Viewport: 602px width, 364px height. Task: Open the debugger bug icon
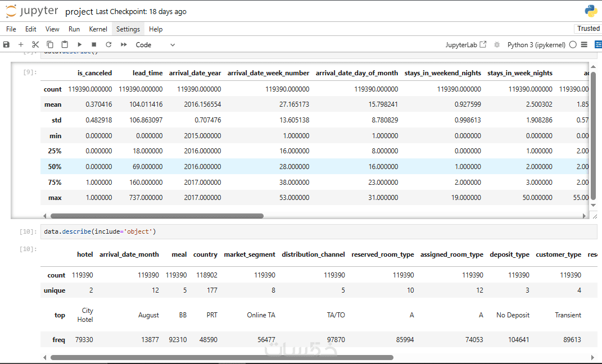[x=497, y=44]
